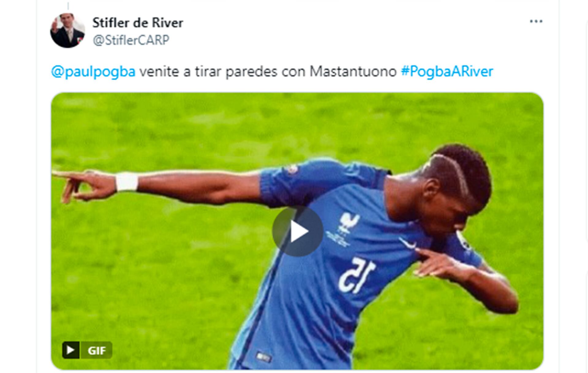Open the three-dot more options menu
588x373 pixels.
(x=536, y=21)
